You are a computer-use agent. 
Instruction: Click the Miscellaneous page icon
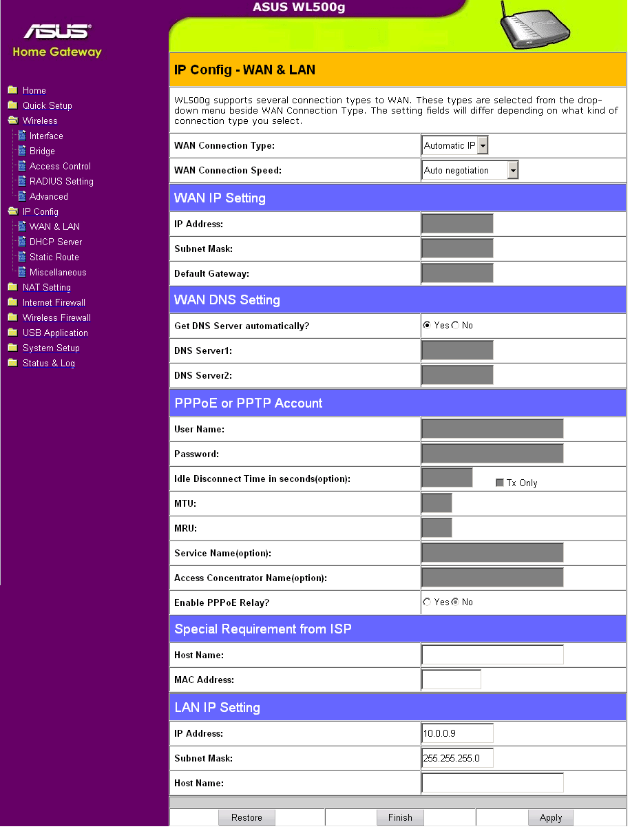coord(22,272)
